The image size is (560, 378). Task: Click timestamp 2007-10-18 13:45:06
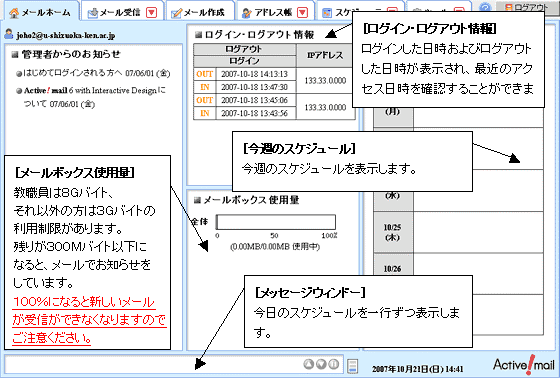(254, 100)
